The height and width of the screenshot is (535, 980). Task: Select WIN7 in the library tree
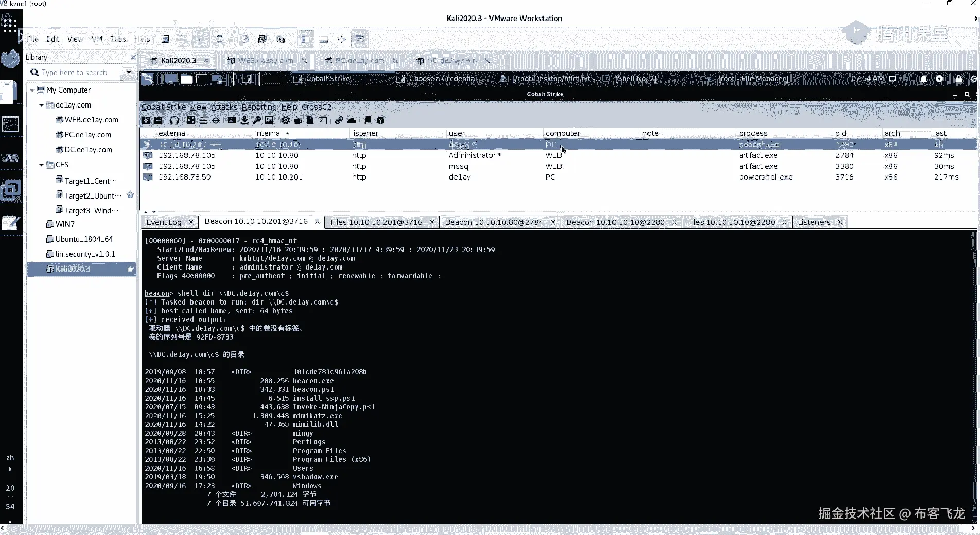click(x=61, y=224)
